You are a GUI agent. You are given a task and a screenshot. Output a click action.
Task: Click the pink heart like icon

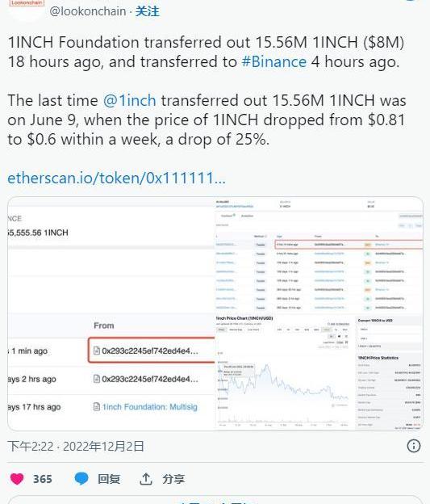pyautogui.click(x=17, y=479)
